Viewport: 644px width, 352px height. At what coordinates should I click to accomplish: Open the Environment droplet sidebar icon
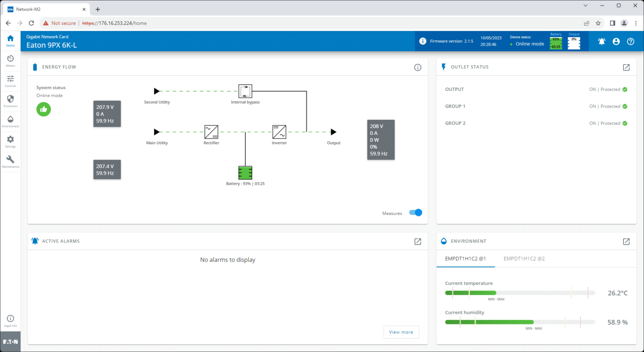pos(10,122)
